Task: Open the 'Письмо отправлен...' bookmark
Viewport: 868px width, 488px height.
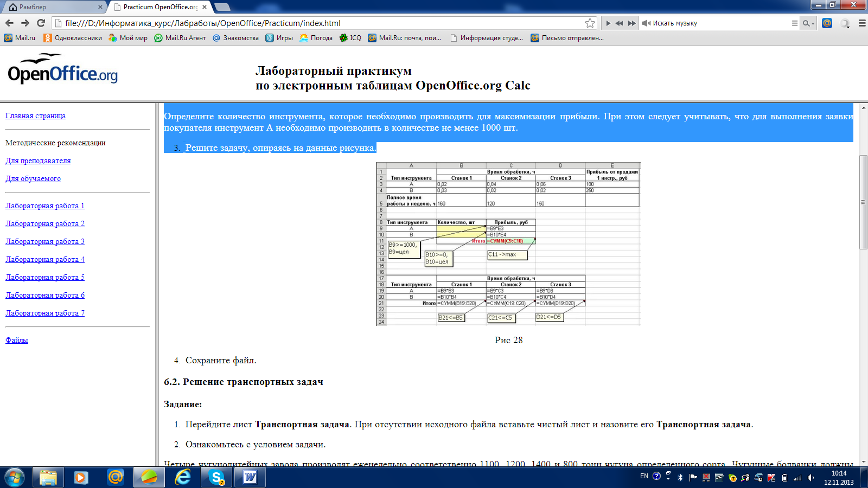Action: 567,38
